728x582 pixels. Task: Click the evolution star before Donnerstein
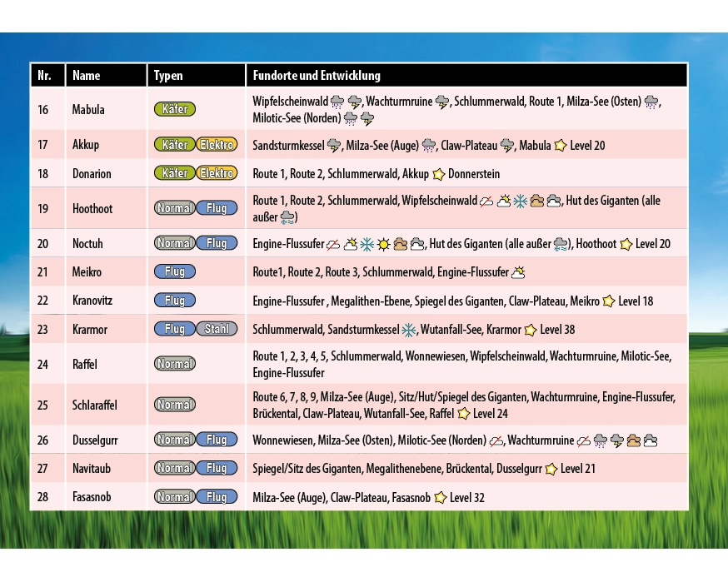pyautogui.click(x=439, y=174)
